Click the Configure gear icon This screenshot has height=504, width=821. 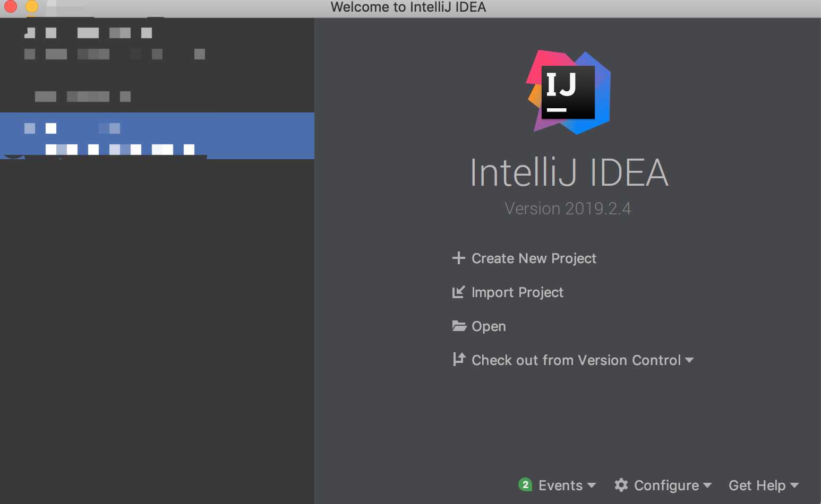[621, 485]
